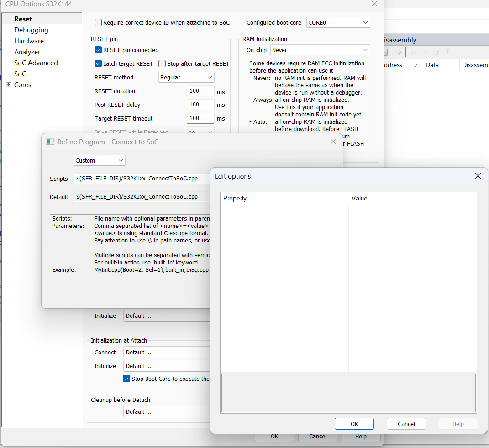
Task: Select Hardware in CPU Options tree
Action: point(29,41)
